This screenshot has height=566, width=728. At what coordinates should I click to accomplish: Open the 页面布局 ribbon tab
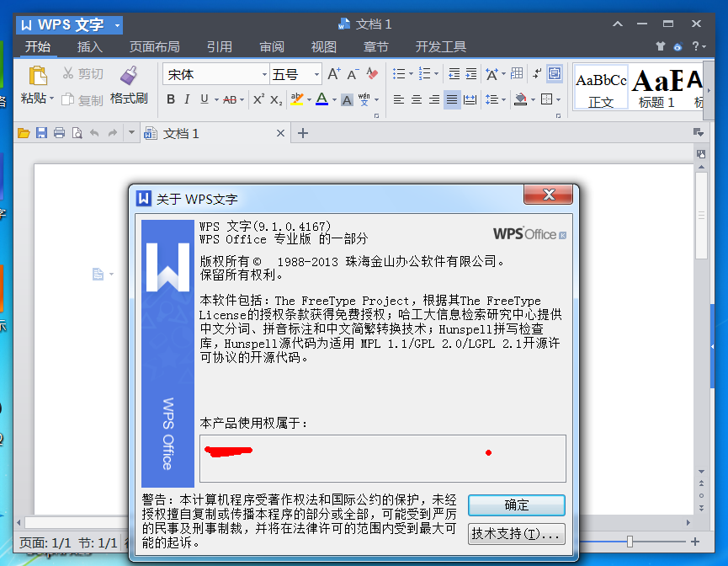[154, 47]
